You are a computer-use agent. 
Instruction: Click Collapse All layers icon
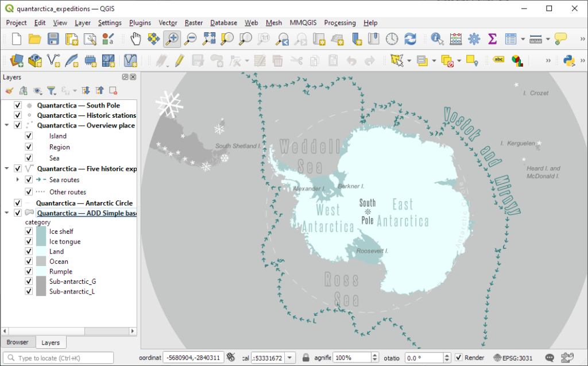pos(99,90)
